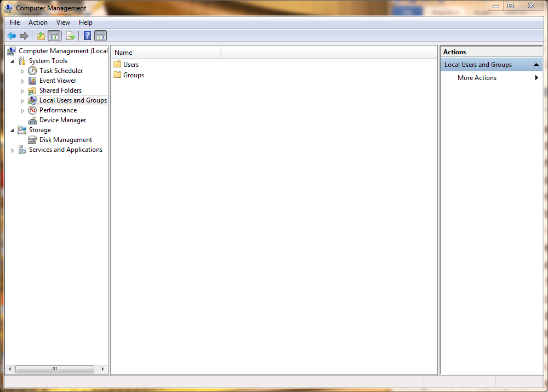Image resolution: width=548 pixels, height=392 pixels.
Task: Click the blue Help toolbar icon
Action: click(x=87, y=36)
